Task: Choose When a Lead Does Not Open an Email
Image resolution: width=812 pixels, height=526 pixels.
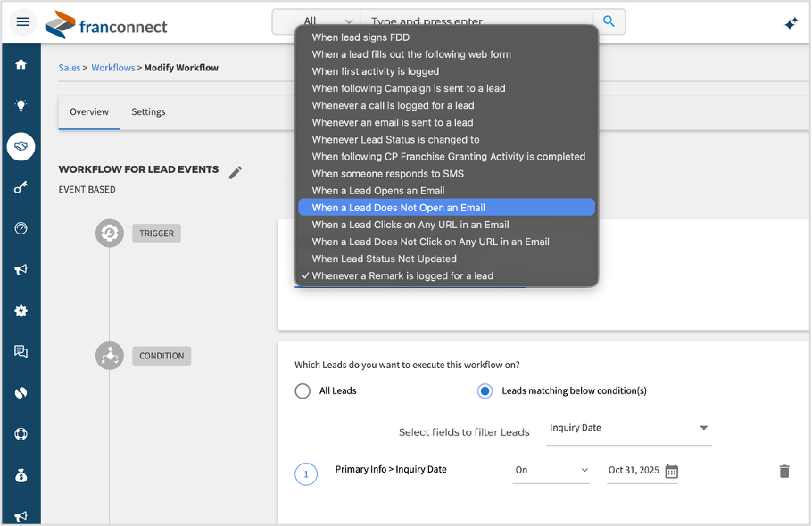Action: pyautogui.click(x=398, y=208)
